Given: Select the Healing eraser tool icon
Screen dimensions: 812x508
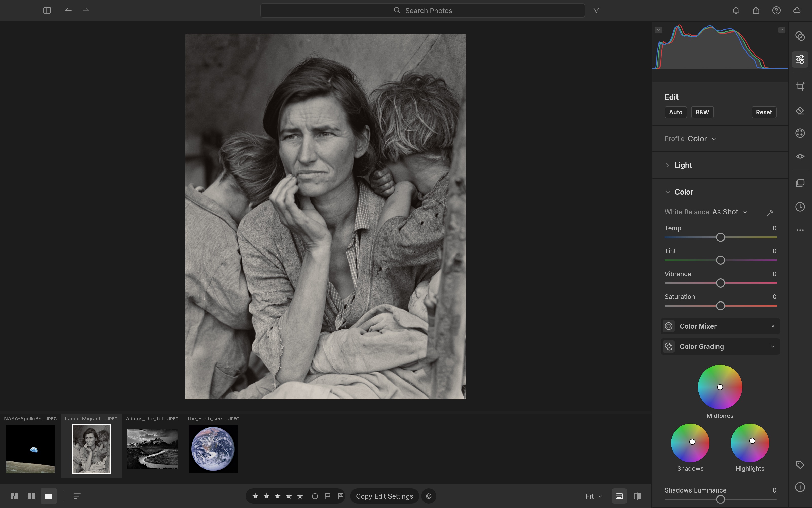Looking at the screenshot, I should click(800, 110).
